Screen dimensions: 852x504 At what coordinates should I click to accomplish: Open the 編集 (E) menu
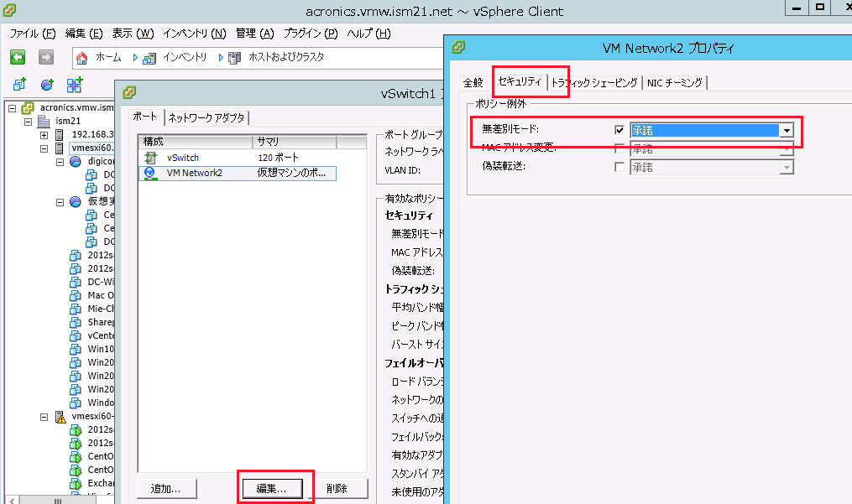pyautogui.click(x=84, y=34)
